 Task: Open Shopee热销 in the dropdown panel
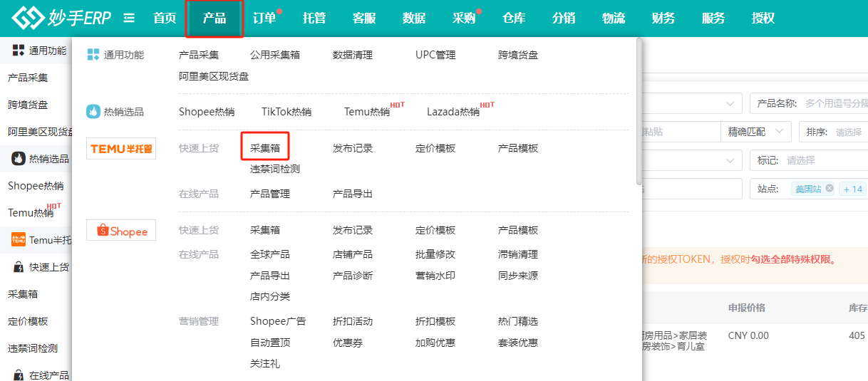click(207, 112)
